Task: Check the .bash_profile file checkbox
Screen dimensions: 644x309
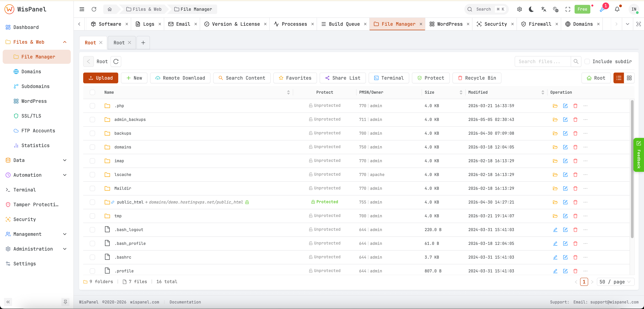Action: (x=93, y=243)
